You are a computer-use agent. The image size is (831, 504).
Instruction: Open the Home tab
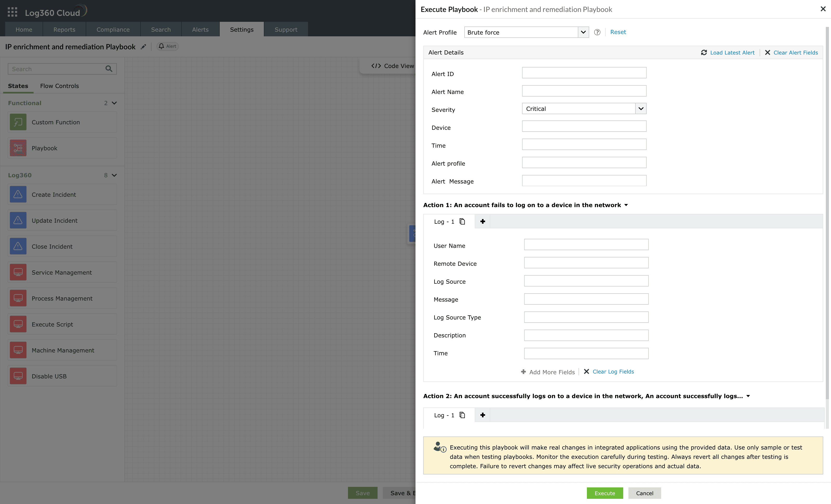click(x=24, y=29)
